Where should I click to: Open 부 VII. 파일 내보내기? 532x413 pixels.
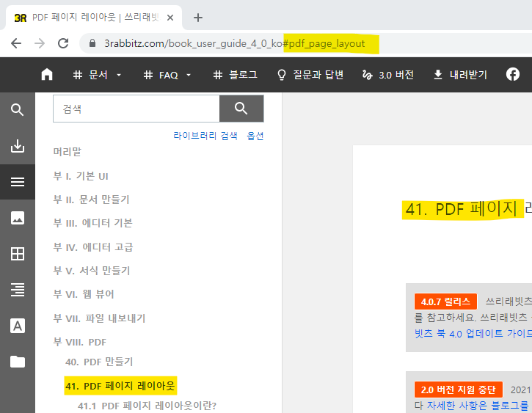(x=99, y=318)
